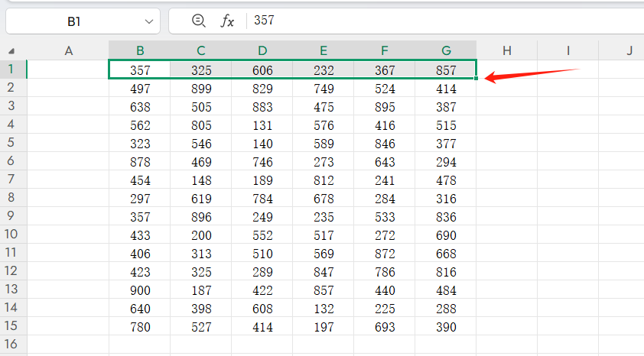Click cell with value 638
The width and height of the screenshot is (644, 356).
pos(140,107)
